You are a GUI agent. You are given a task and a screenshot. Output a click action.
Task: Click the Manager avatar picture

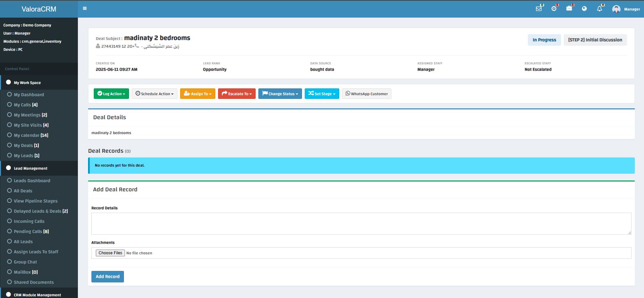[x=616, y=9]
